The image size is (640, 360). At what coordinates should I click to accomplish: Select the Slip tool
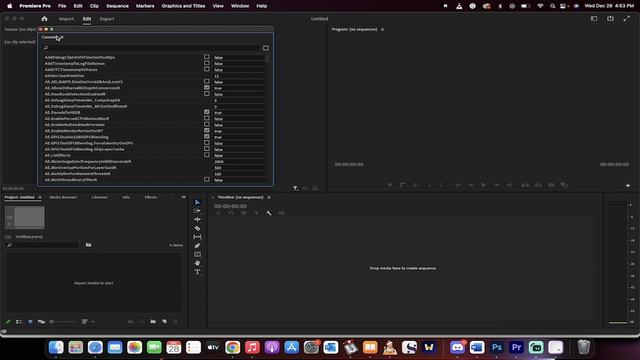[x=198, y=237]
